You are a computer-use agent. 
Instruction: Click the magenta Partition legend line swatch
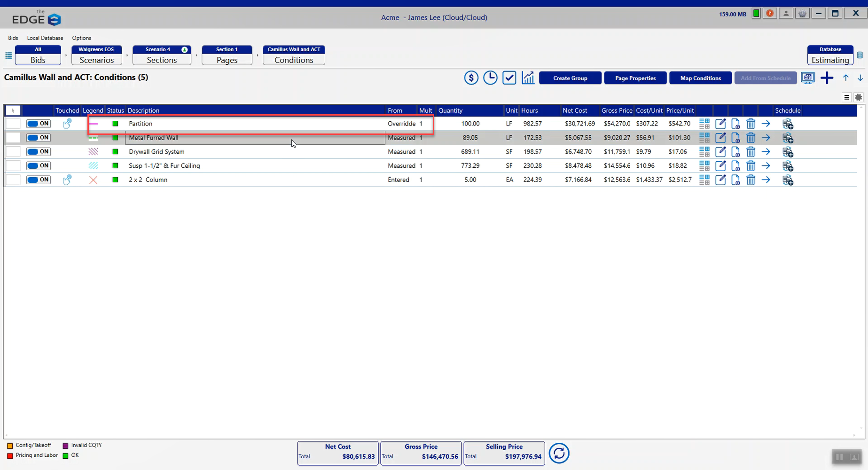coord(93,124)
